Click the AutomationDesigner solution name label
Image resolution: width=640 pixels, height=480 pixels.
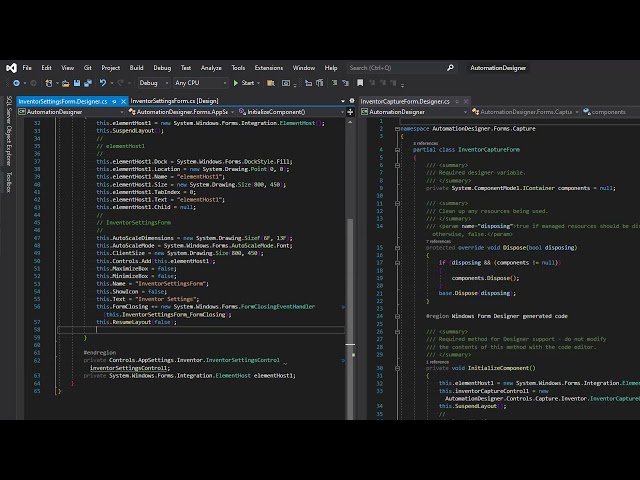(498, 68)
